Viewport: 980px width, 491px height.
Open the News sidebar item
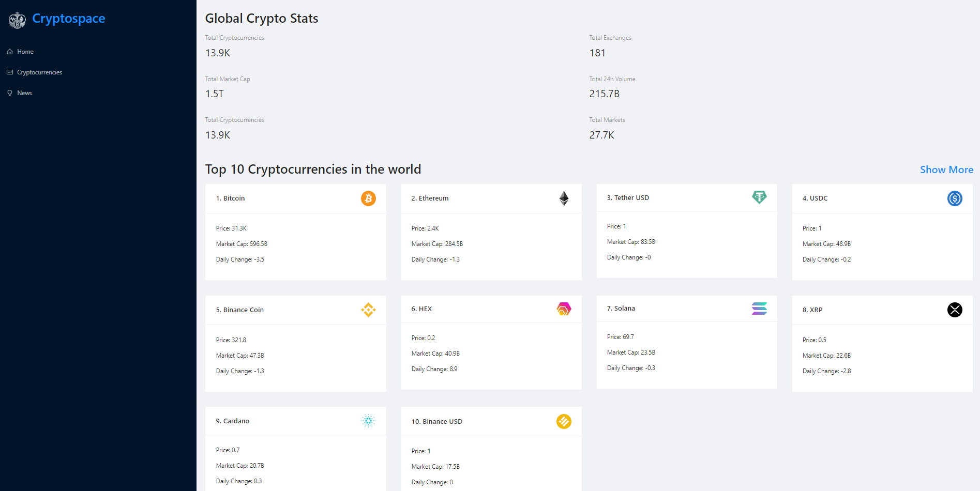tap(24, 93)
